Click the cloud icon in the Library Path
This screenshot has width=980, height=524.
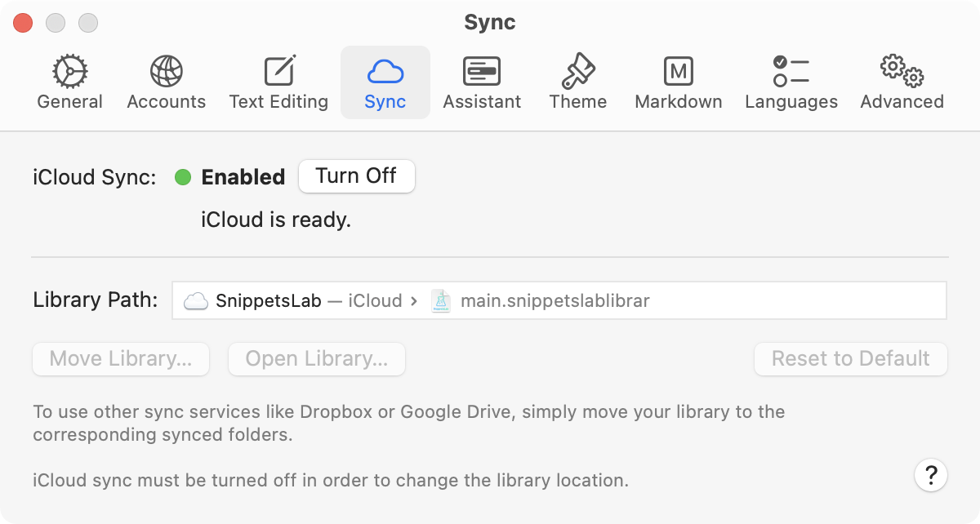point(196,301)
